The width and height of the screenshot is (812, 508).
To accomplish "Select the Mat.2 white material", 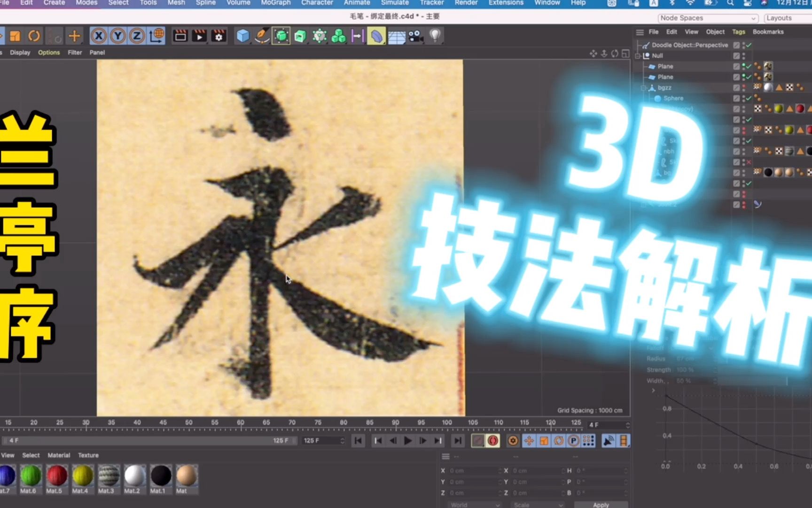I will pos(134,479).
